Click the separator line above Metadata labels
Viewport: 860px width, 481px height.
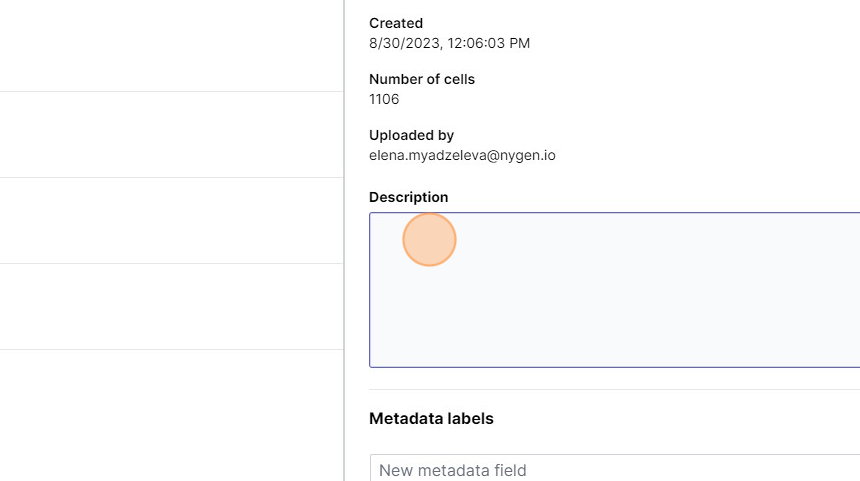pyautogui.click(x=614, y=389)
